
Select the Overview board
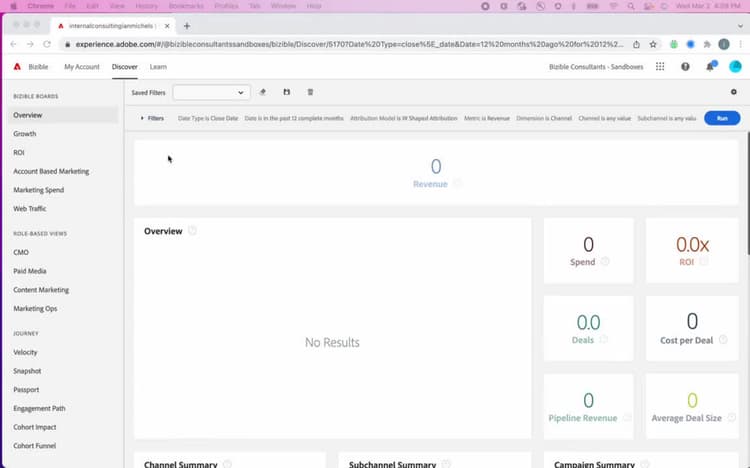point(63,115)
